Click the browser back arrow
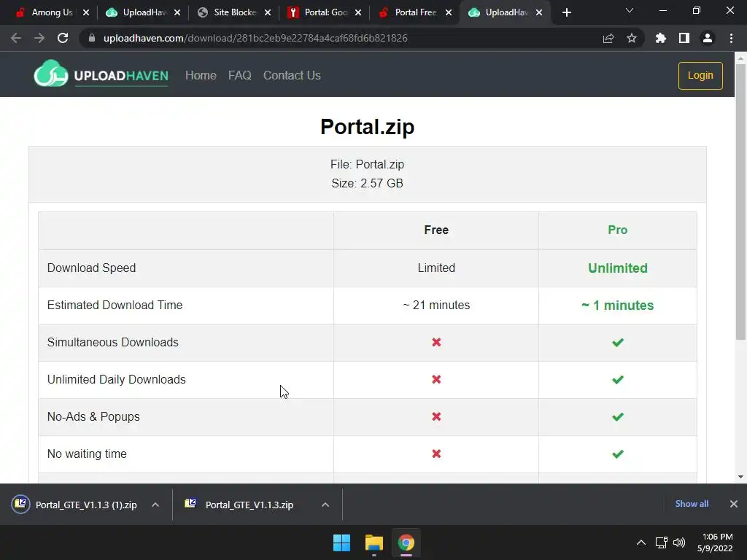The width and height of the screenshot is (747, 560). click(16, 38)
